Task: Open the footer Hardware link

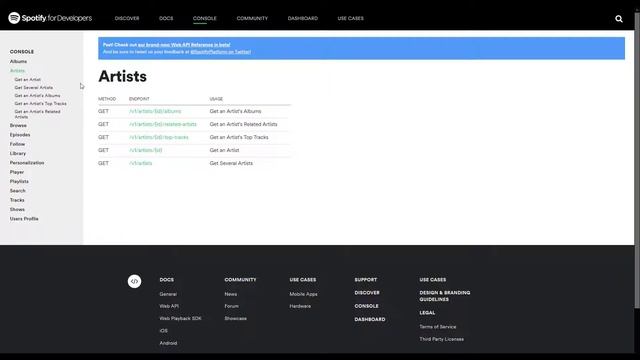Action: [x=300, y=306]
